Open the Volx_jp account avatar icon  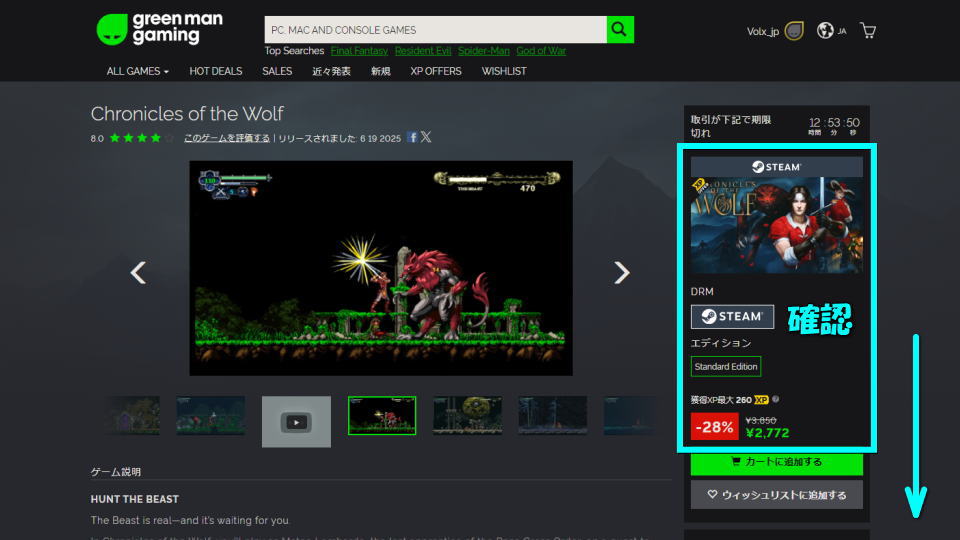point(794,31)
